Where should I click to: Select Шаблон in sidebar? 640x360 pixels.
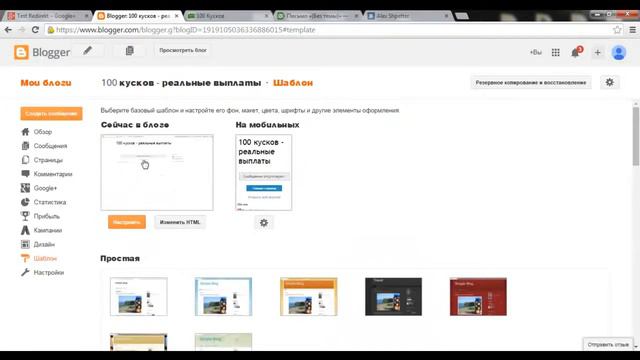(39, 258)
